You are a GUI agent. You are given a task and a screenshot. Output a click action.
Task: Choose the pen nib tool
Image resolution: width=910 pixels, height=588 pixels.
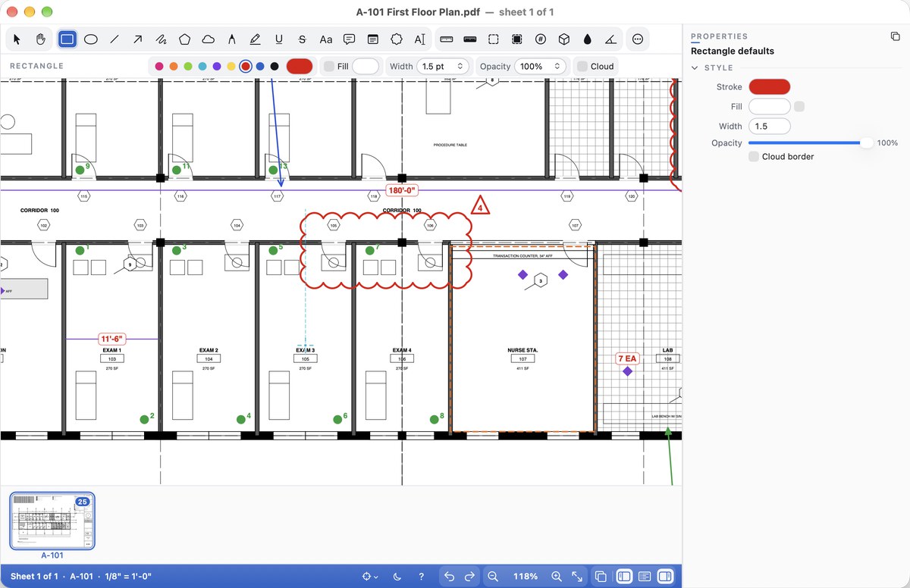click(231, 39)
